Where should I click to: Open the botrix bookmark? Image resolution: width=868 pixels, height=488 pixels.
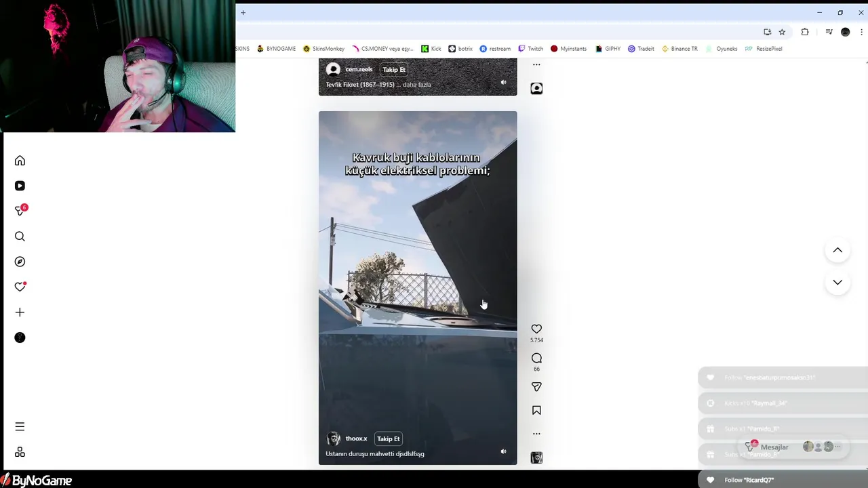pos(460,49)
